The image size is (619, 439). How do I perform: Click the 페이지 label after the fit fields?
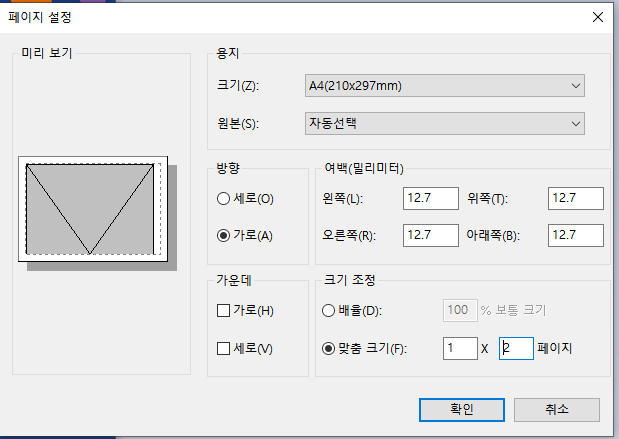click(555, 348)
